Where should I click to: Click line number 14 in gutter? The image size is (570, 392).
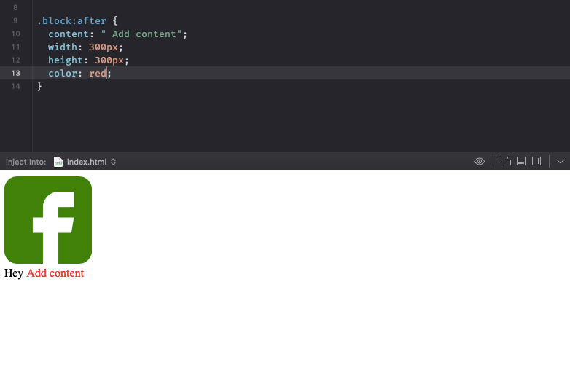pos(15,86)
